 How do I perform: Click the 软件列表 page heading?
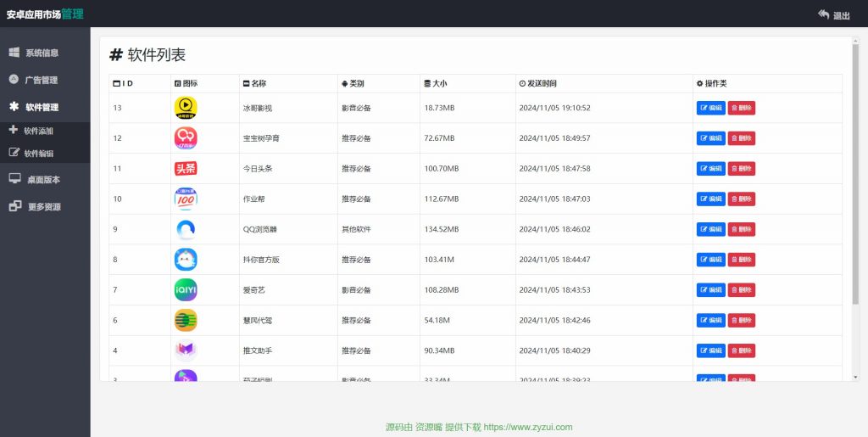[x=147, y=55]
